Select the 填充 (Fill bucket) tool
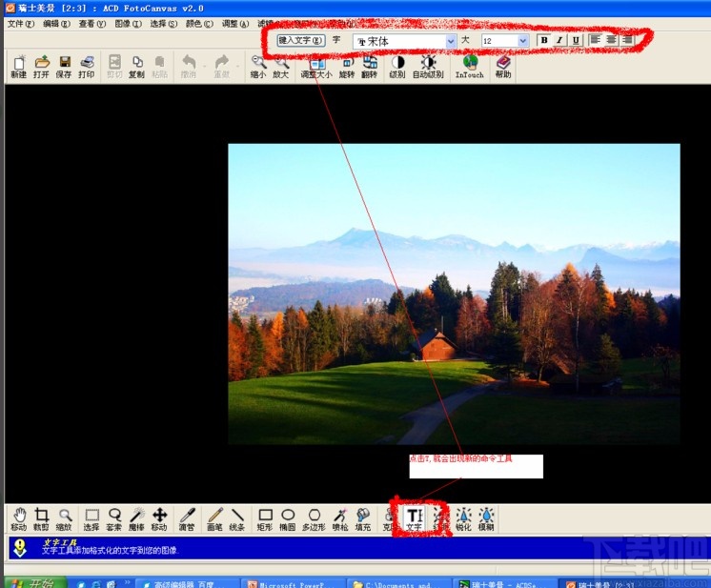The image size is (711, 588). [363, 519]
